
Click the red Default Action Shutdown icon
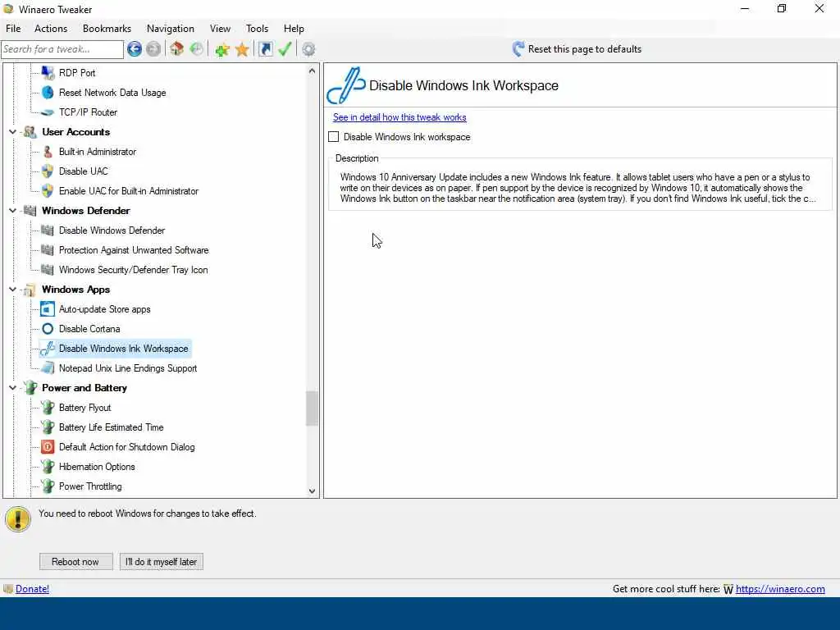[48, 447]
